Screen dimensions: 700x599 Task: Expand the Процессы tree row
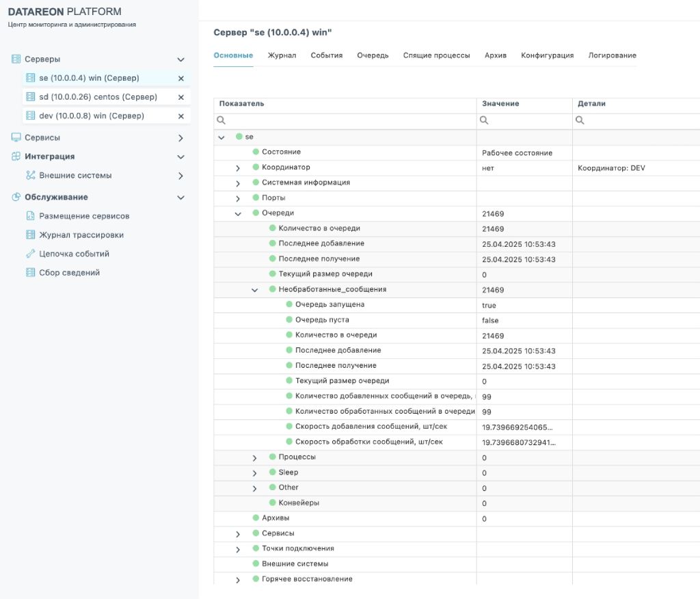point(254,458)
